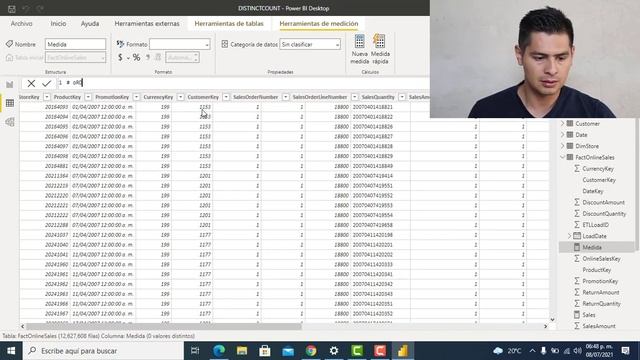Select the OnlineSalesKey field
The height and width of the screenshot is (360, 640).
tap(601, 259)
